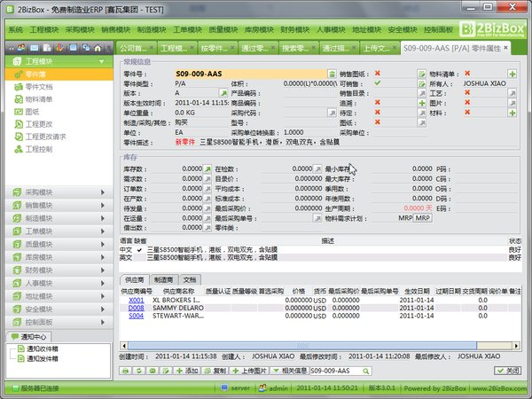Switch to the 制造商 tab

(162, 279)
